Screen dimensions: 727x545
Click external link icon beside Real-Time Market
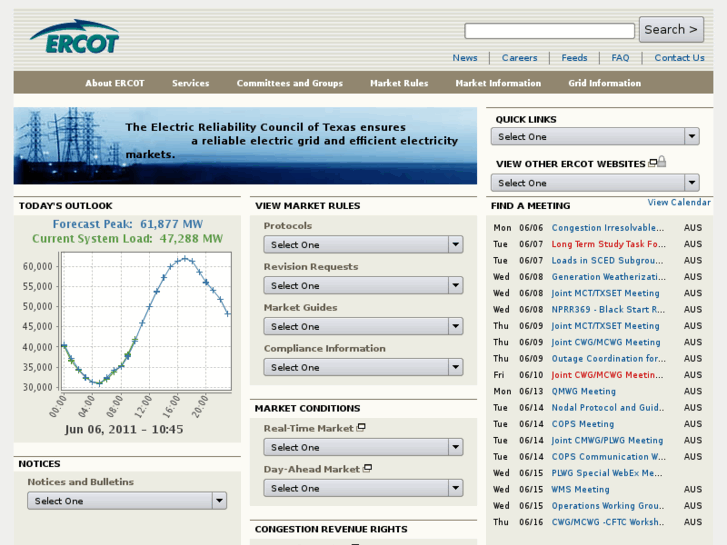361,428
